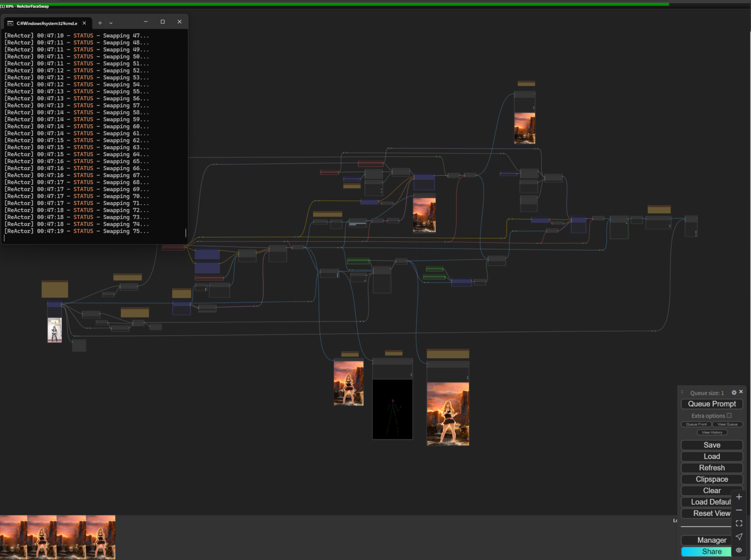Click the top-right sunset preview image
Viewport: 751px width, 560px height.
(525, 128)
